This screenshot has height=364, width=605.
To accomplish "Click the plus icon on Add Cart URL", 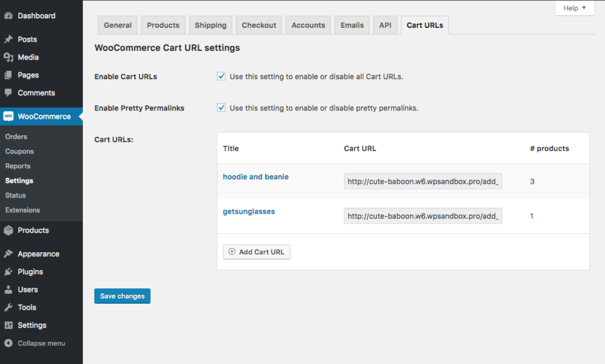I will (232, 252).
